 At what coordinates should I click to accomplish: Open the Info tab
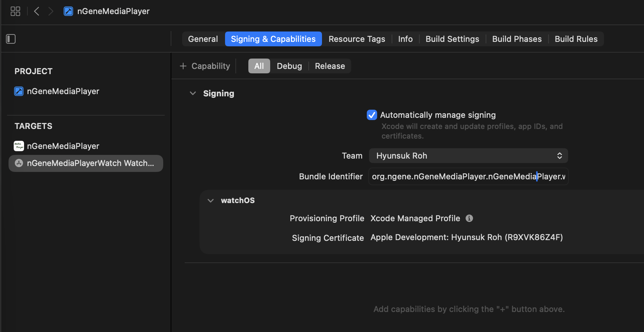[x=405, y=39]
